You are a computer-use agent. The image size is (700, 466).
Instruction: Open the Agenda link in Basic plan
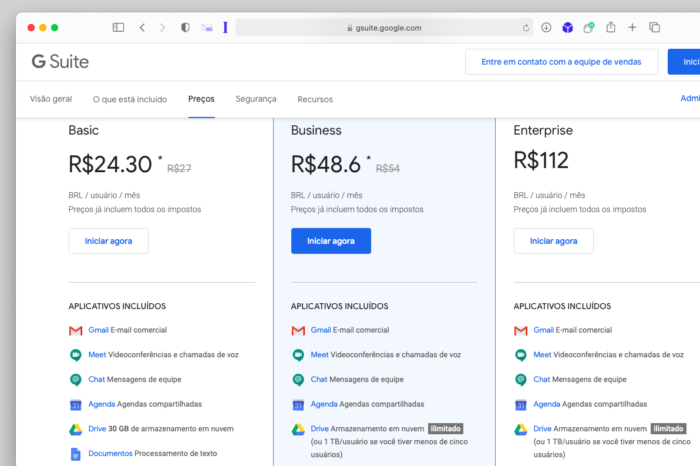(102, 404)
